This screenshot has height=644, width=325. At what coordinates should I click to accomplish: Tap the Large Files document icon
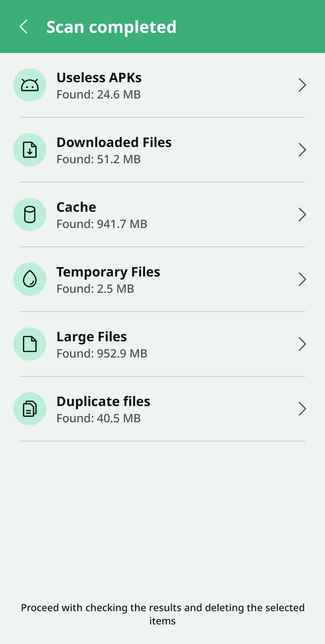click(30, 344)
